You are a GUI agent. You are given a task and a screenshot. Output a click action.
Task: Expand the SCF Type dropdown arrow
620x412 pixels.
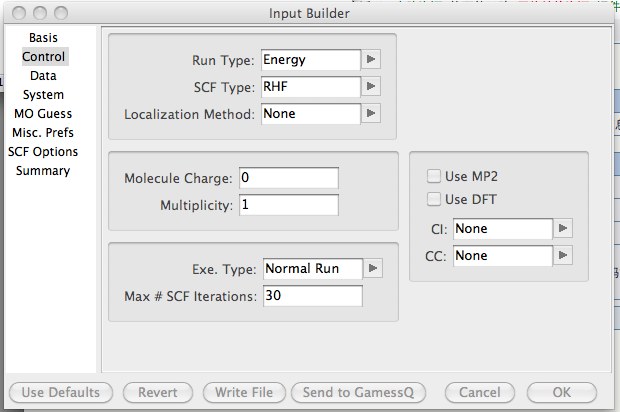(372, 87)
